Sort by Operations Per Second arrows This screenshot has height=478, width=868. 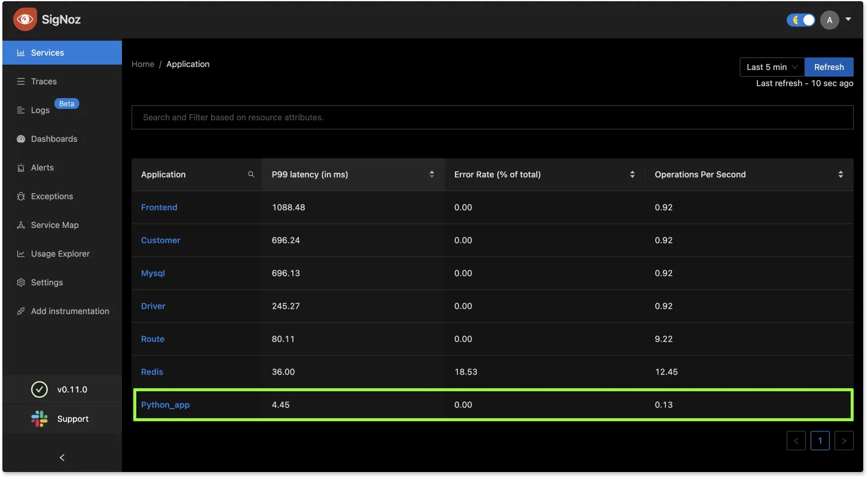[841, 175]
